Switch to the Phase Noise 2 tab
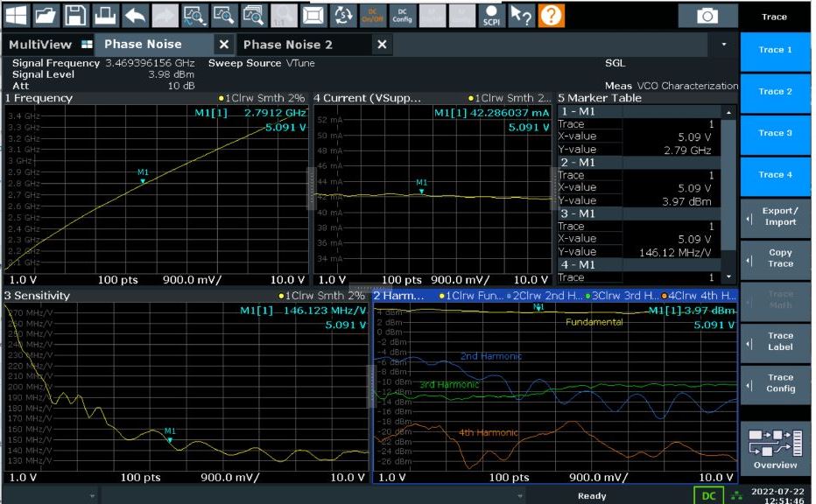This screenshot has height=504, width=816. click(288, 45)
